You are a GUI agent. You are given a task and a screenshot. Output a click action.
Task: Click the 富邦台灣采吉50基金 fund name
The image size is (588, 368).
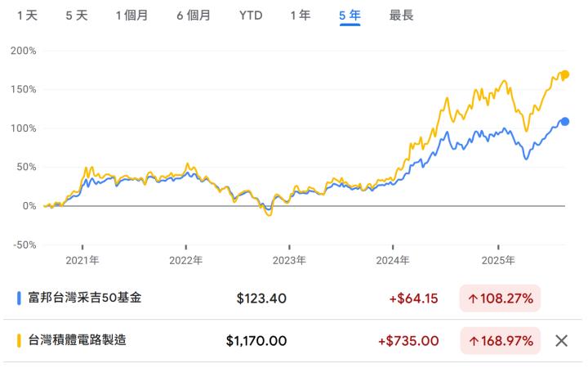click(85, 298)
